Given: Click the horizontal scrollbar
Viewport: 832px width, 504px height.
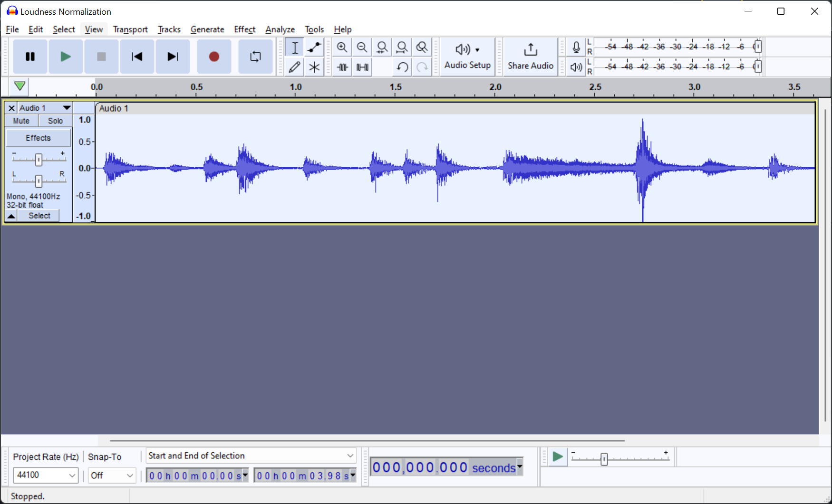Looking at the screenshot, I should 367,440.
